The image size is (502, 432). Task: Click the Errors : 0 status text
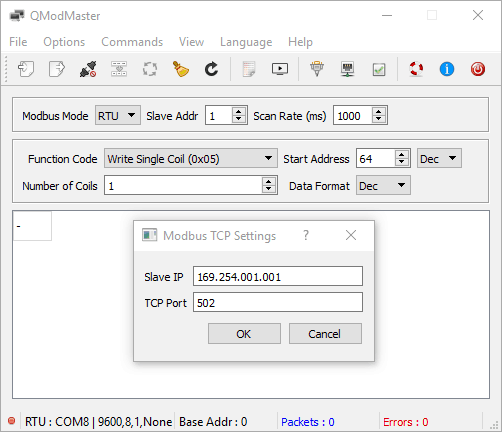406,422
